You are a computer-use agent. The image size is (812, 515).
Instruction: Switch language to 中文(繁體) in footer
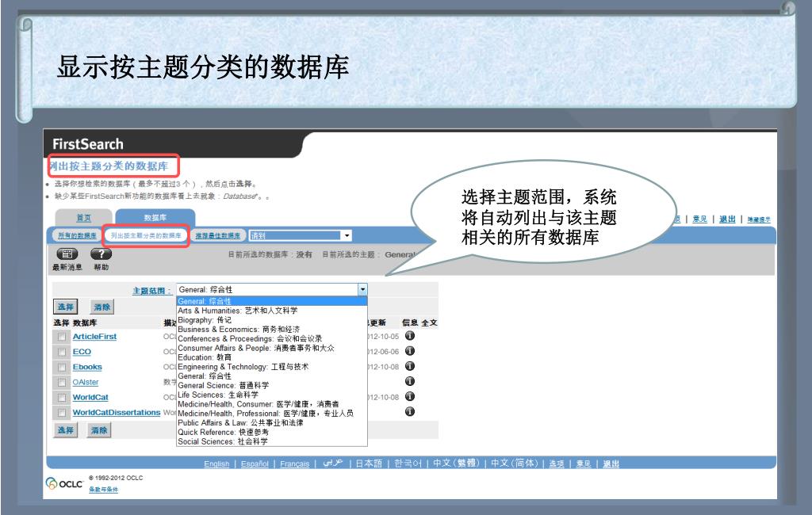(456, 463)
